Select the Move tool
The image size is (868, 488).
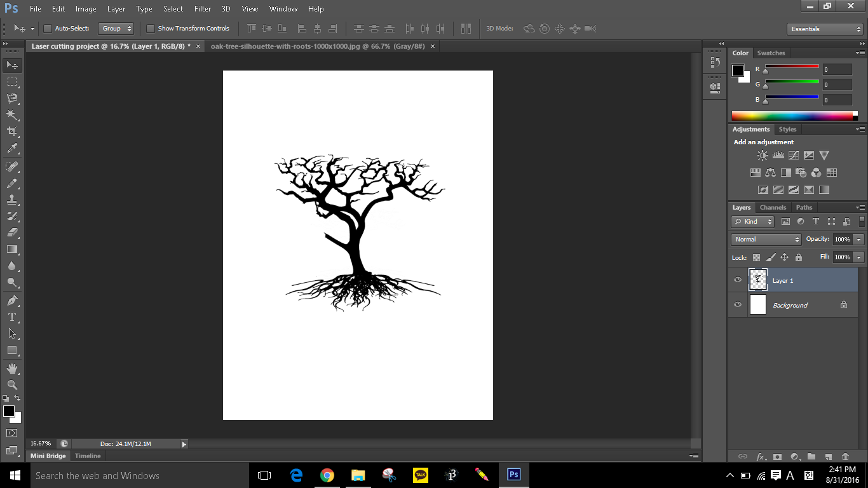[x=12, y=65]
